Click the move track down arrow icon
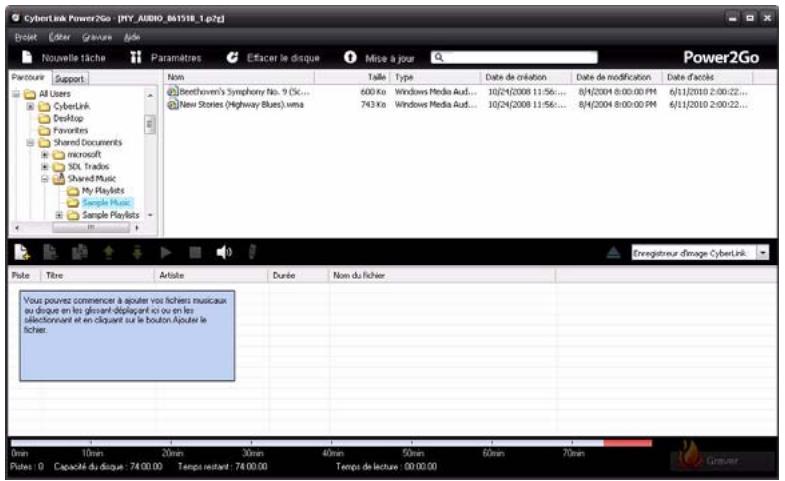 (x=137, y=252)
